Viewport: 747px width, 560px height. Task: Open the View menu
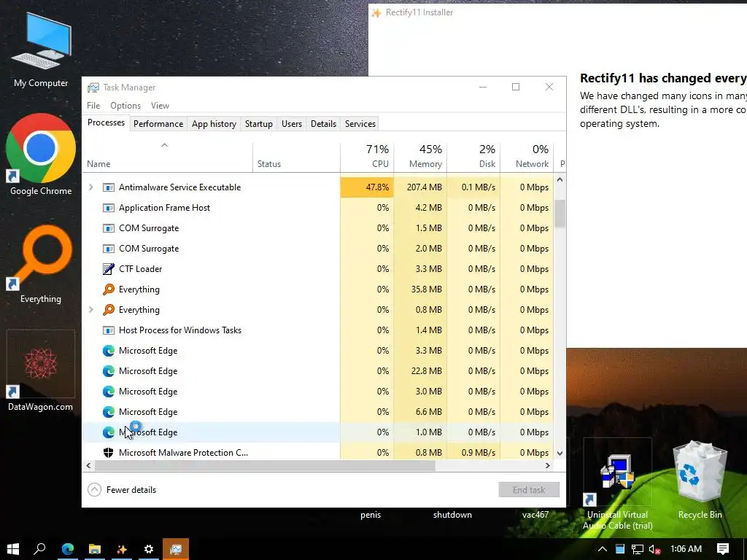[x=160, y=106]
